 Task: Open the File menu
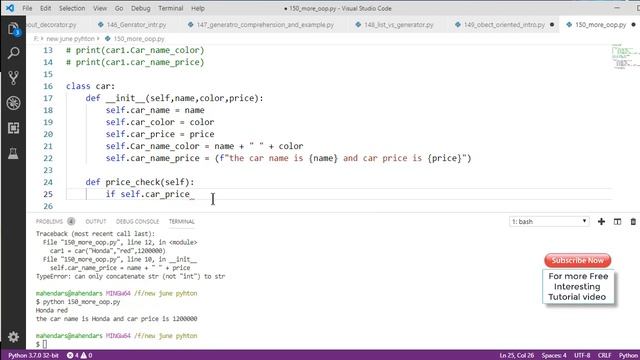[27, 8]
